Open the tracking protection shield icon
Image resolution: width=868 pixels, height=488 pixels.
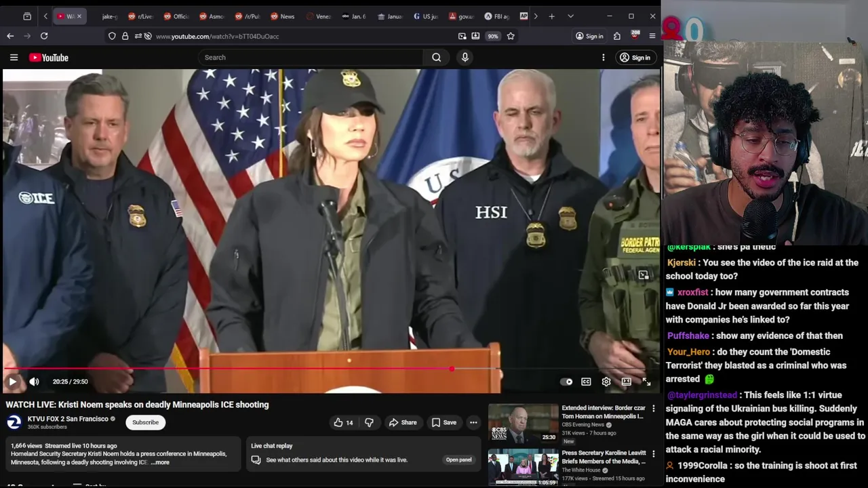(x=112, y=36)
